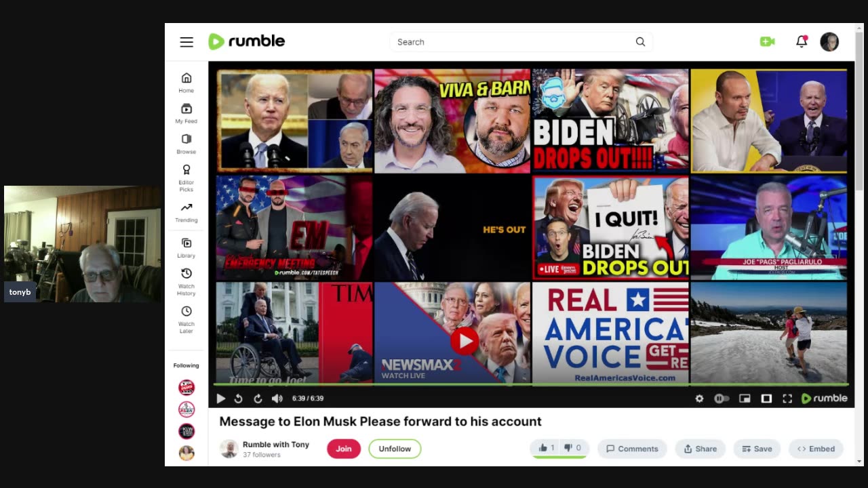Screen dimensions: 868x488
Task: Open fourth followed channel avatar under Following
Action: pos(186,453)
